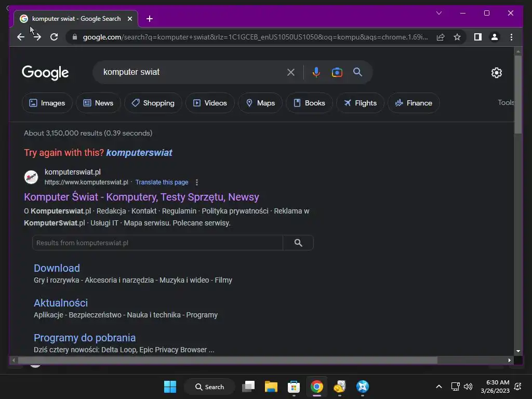Filter results by Books
532x399 pixels.
click(x=309, y=103)
